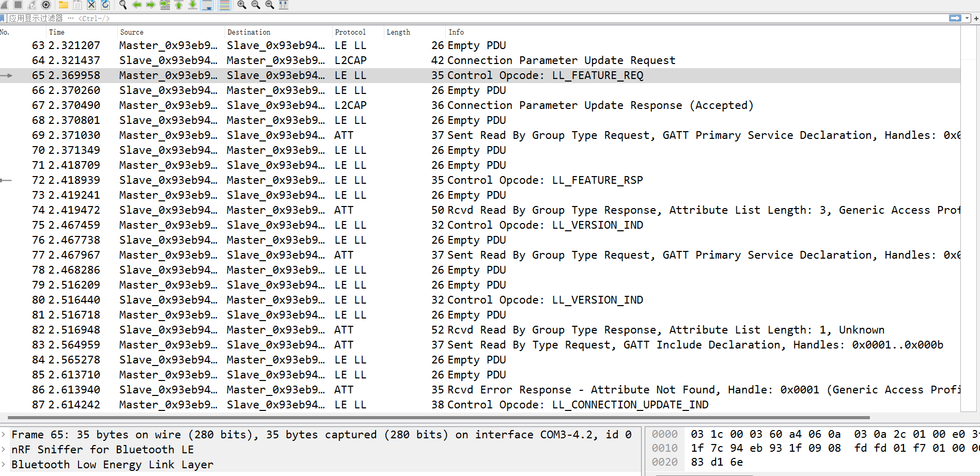Go forward in packet history

(151, 5)
